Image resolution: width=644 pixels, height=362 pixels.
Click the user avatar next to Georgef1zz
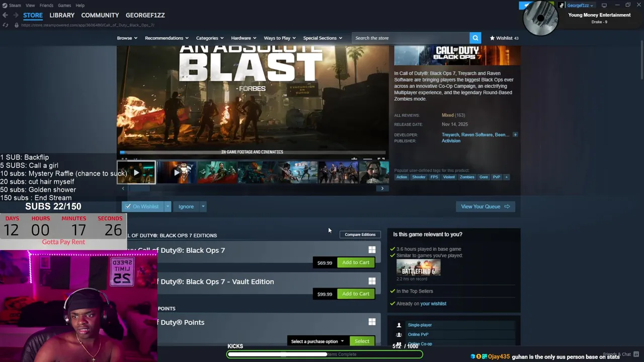pyautogui.click(x=561, y=5)
